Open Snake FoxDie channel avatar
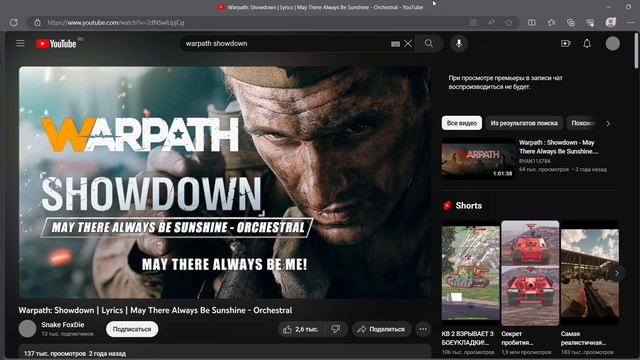Screen dimensions: 640x360 [x=27, y=329]
